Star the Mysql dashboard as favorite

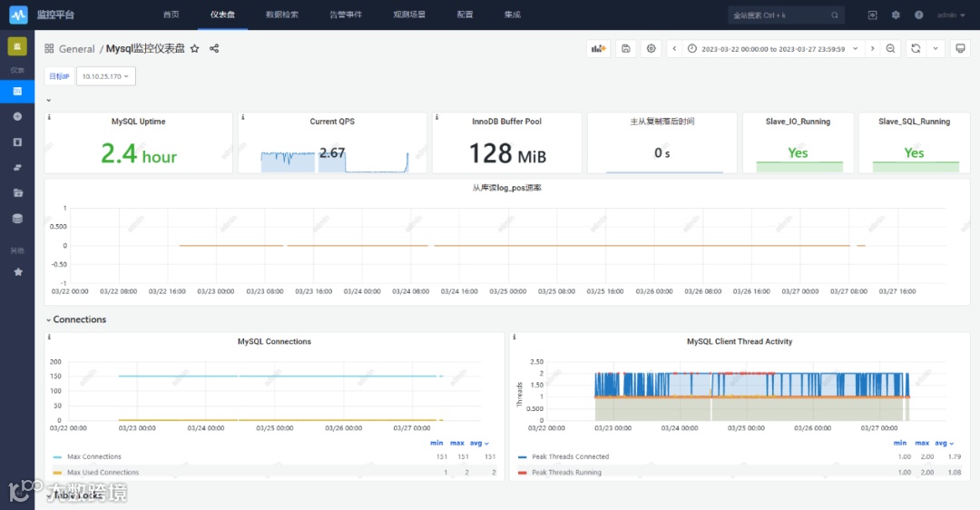coord(194,48)
